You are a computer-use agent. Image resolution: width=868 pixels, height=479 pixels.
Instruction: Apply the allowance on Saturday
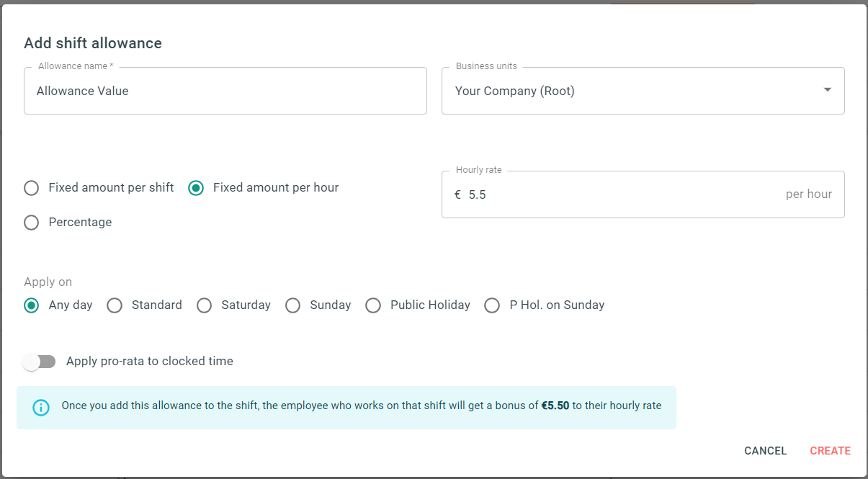pyautogui.click(x=204, y=305)
